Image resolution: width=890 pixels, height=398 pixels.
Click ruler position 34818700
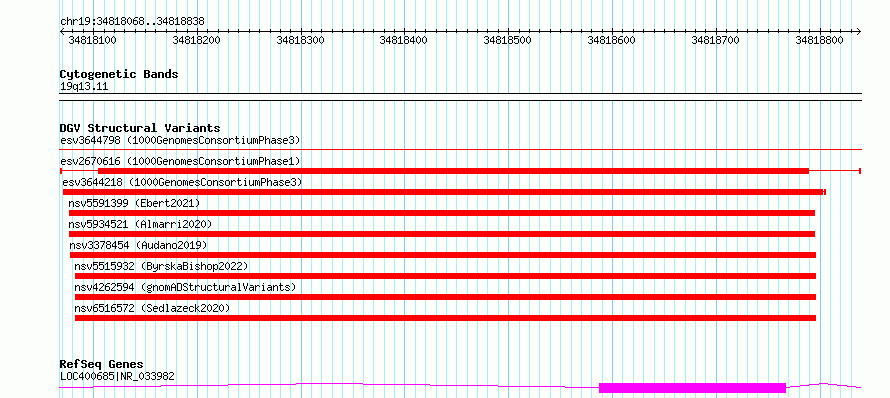click(x=716, y=40)
